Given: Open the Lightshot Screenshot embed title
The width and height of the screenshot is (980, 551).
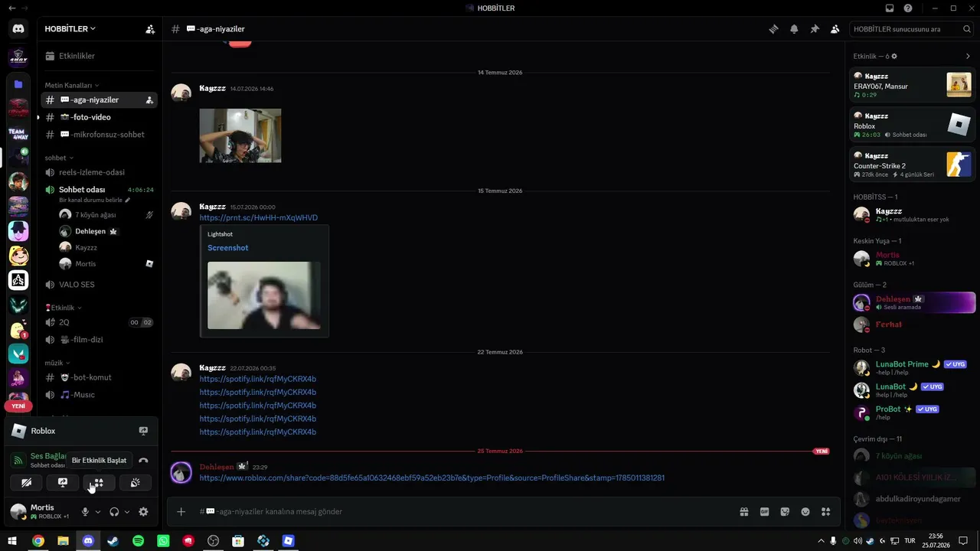Looking at the screenshot, I should point(228,248).
